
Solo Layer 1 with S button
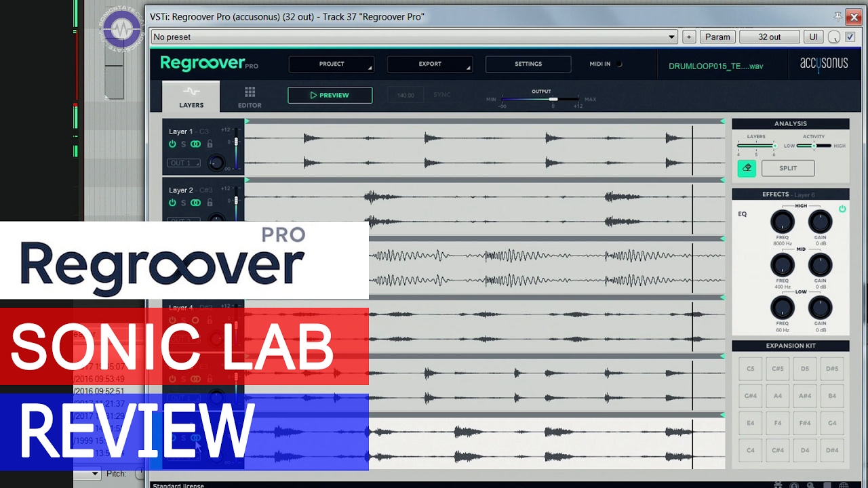[x=183, y=144]
